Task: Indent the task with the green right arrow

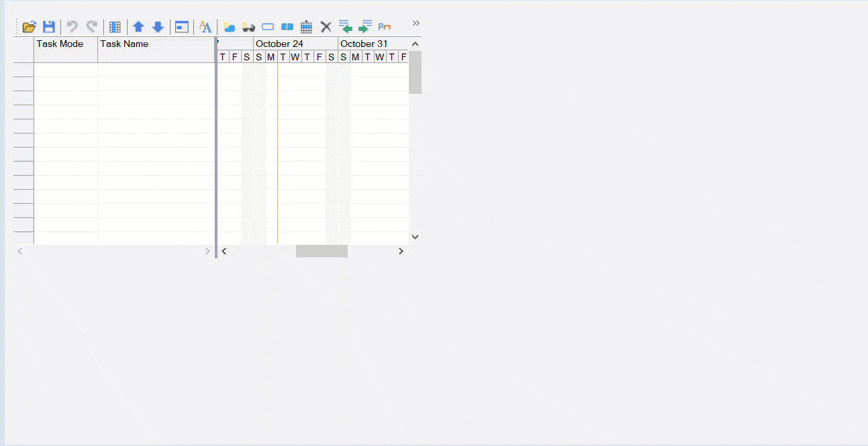Action: point(365,27)
